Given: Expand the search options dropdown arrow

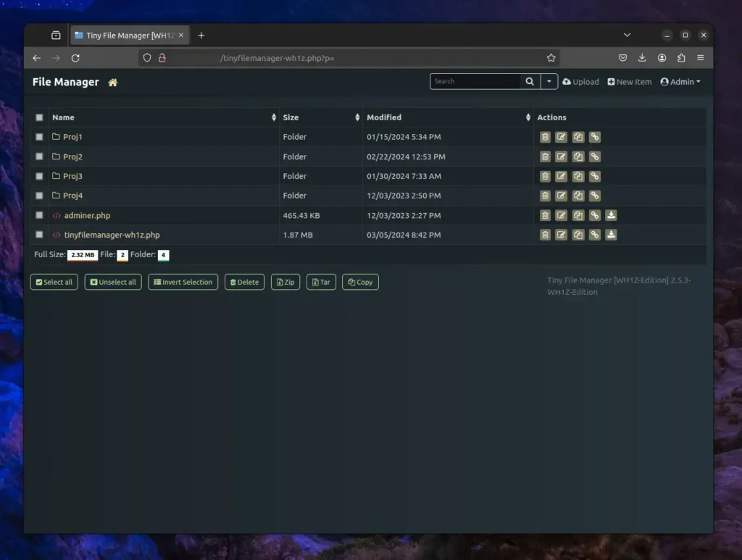Looking at the screenshot, I should point(549,82).
